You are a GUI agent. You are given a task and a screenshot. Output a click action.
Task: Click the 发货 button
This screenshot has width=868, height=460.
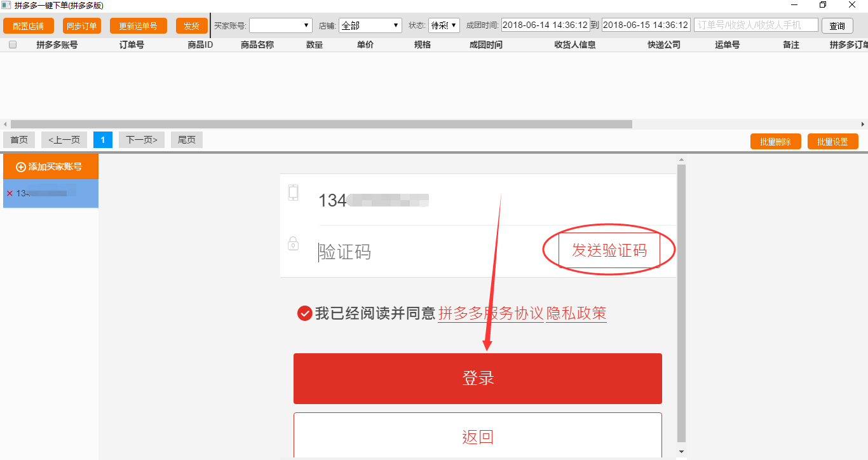click(191, 26)
